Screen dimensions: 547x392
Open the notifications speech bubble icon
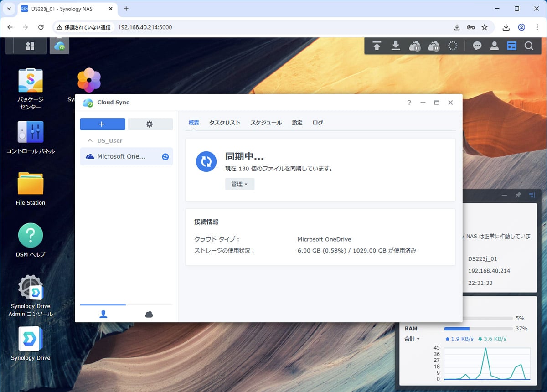477,46
